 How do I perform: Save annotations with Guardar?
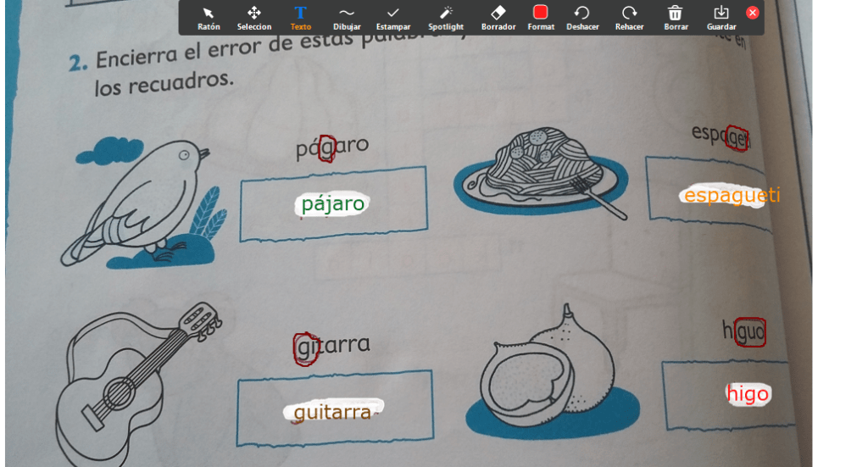pyautogui.click(x=721, y=18)
